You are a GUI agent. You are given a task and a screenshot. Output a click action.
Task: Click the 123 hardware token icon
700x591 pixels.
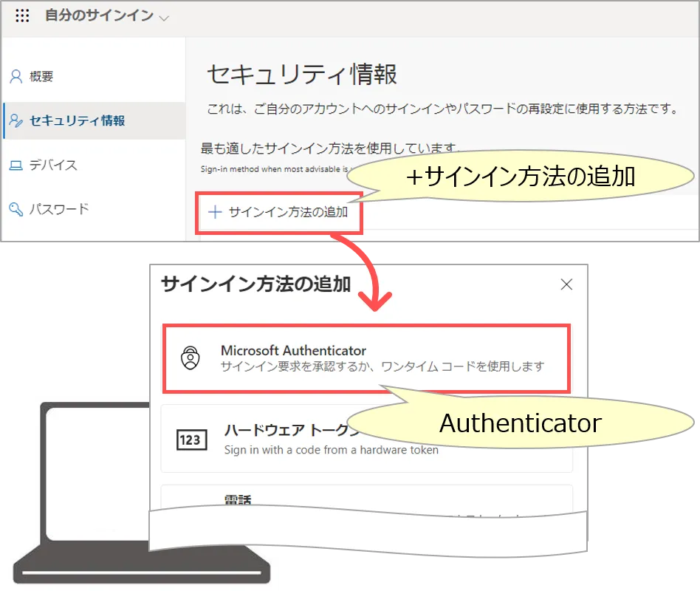pyautogui.click(x=190, y=440)
